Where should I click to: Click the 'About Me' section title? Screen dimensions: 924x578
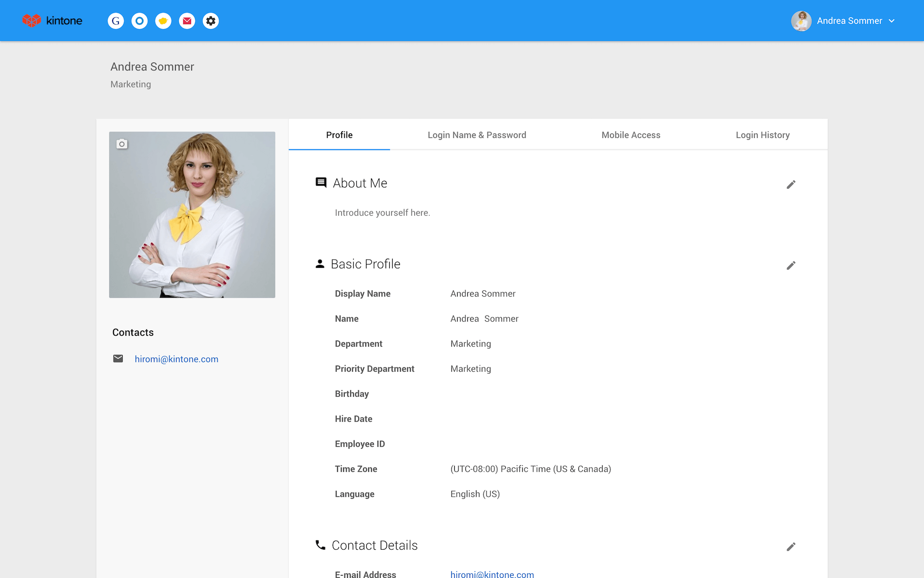pos(360,183)
